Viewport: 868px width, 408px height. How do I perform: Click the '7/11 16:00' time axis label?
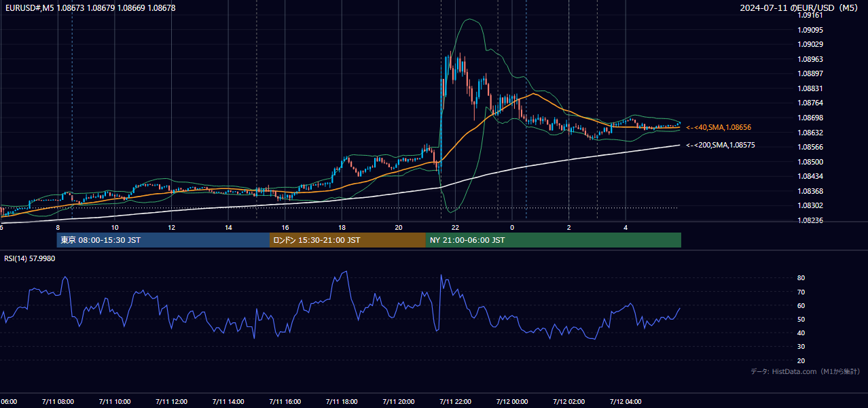tap(285, 402)
